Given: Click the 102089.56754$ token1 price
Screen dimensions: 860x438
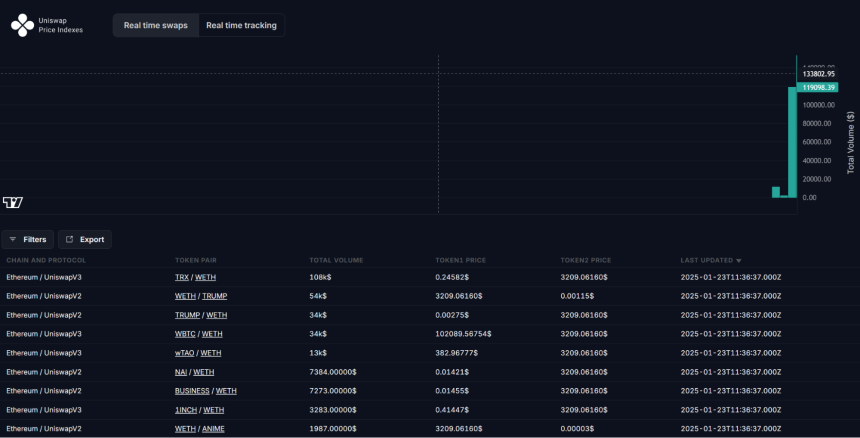Looking at the screenshot, I should [x=463, y=334].
